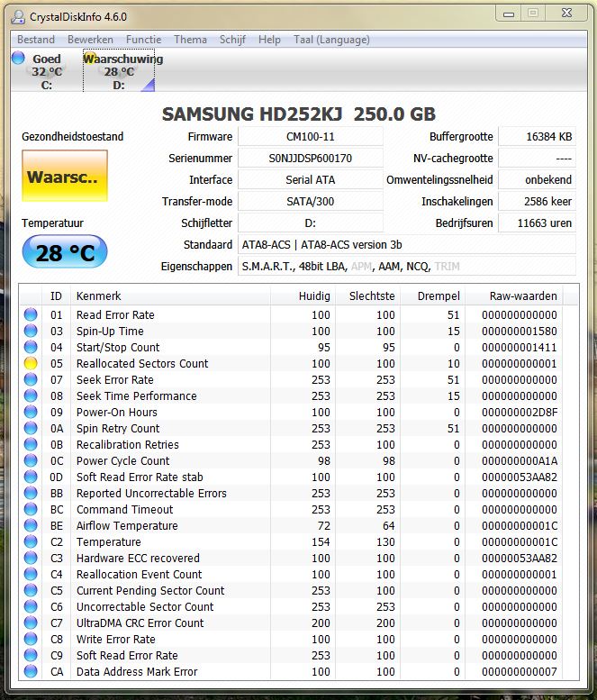Open the Schijf menu
Image resolution: width=597 pixels, height=700 pixels.
point(232,40)
